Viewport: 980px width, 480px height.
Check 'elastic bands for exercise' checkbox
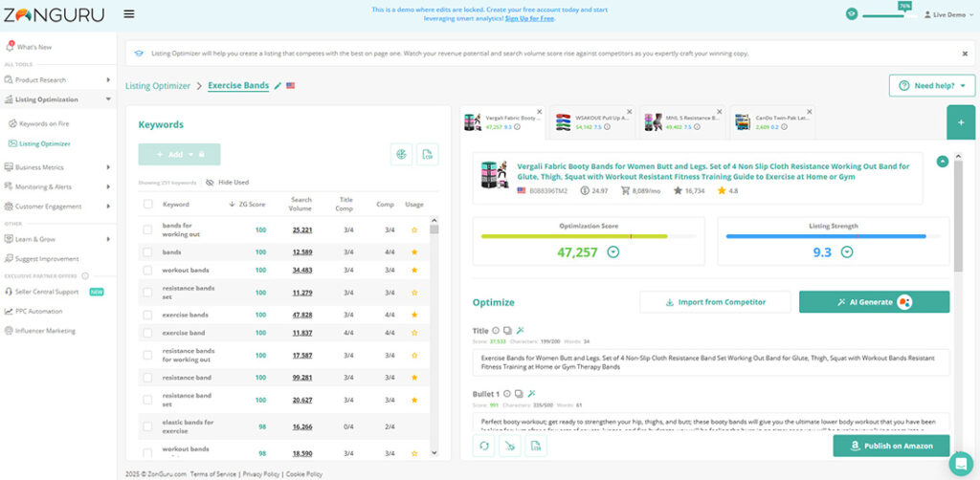(x=147, y=426)
